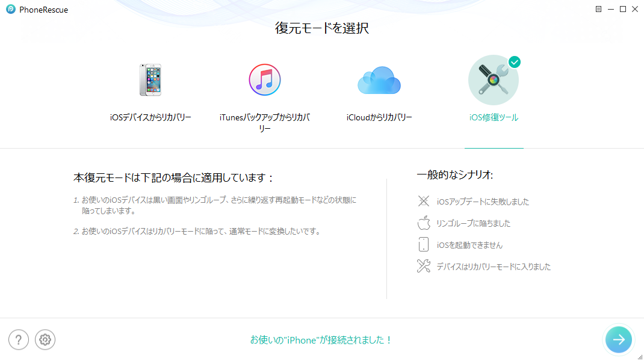Image resolution: width=644 pixels, height=361 pixels.
Task: Click the Apple logo beside リンゴループに陥ちました
Action: (424, 223)
